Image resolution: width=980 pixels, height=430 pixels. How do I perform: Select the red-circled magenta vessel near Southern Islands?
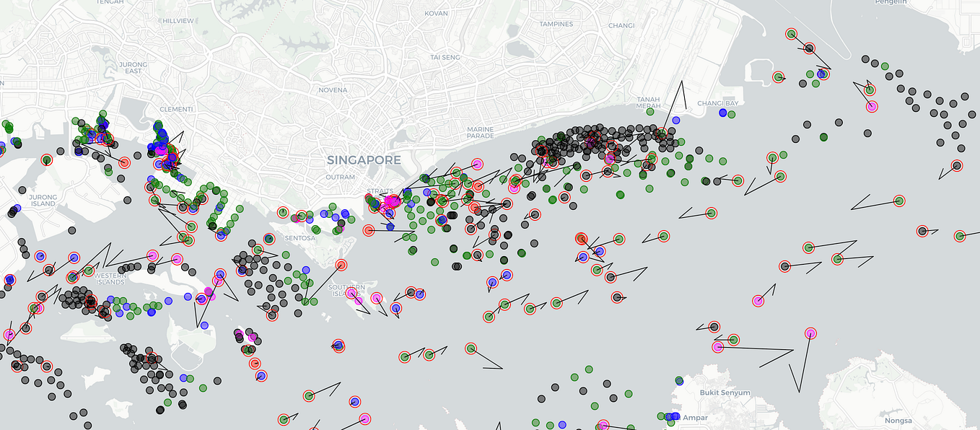point(377,299)
